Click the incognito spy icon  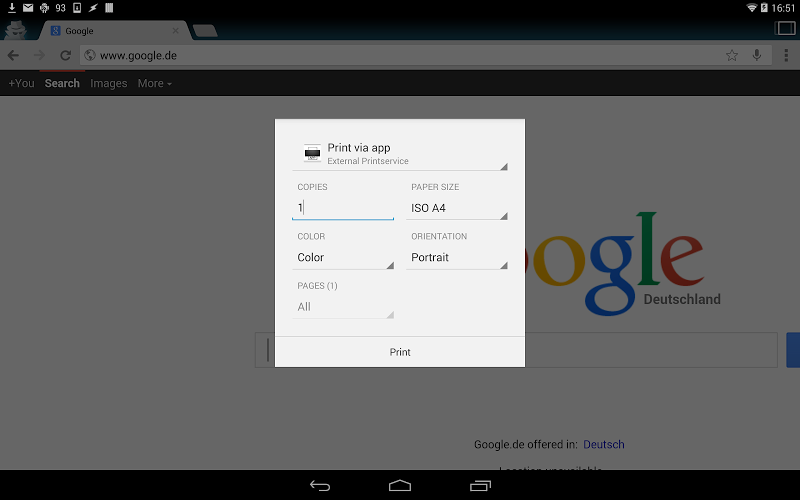pos(15,30)
